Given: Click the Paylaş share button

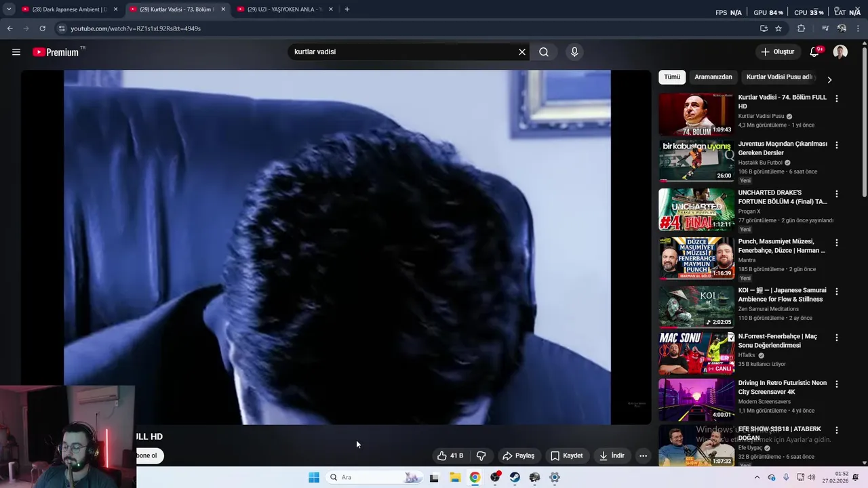Looking at the screenshot, I should [x=518, y=455].
